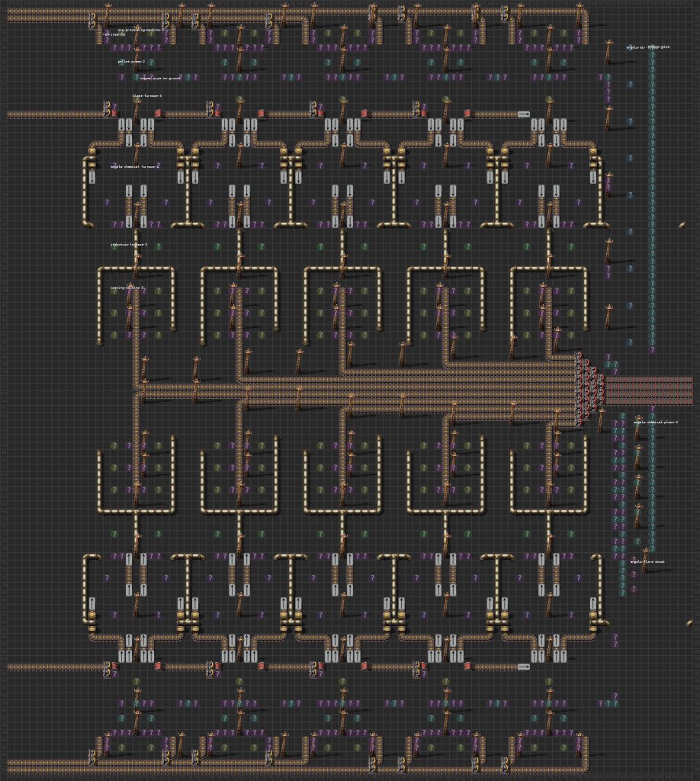Select the white arrow loader ending lower belt row
700x781 pixels.
(x=523, y=667)
